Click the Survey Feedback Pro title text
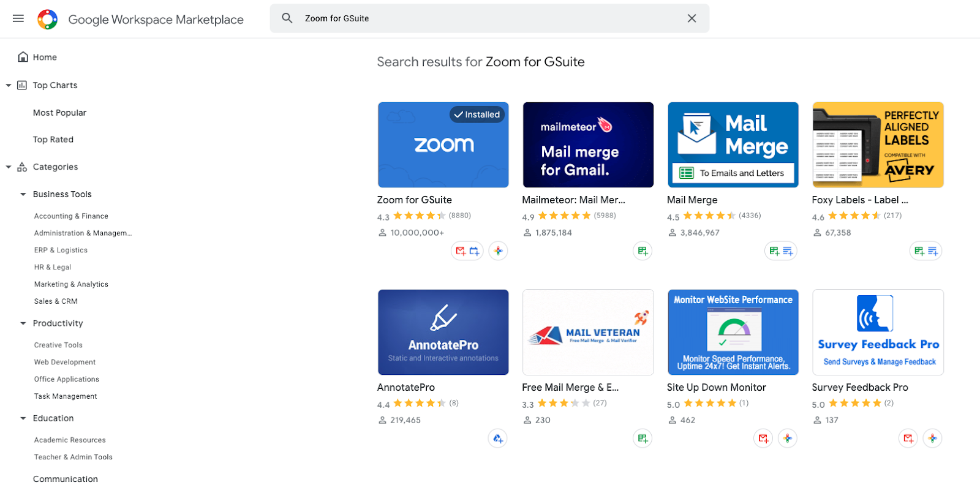 click(860, 387)
